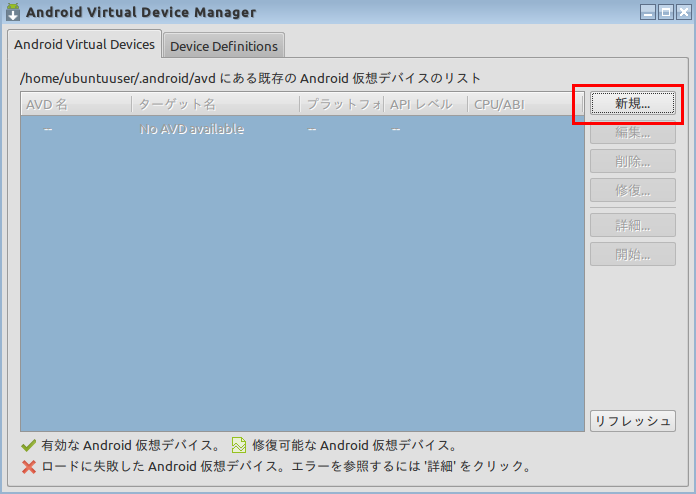696x494 pixels.
Task: Click the CPU/ABI column header
Action: (525, 104)
